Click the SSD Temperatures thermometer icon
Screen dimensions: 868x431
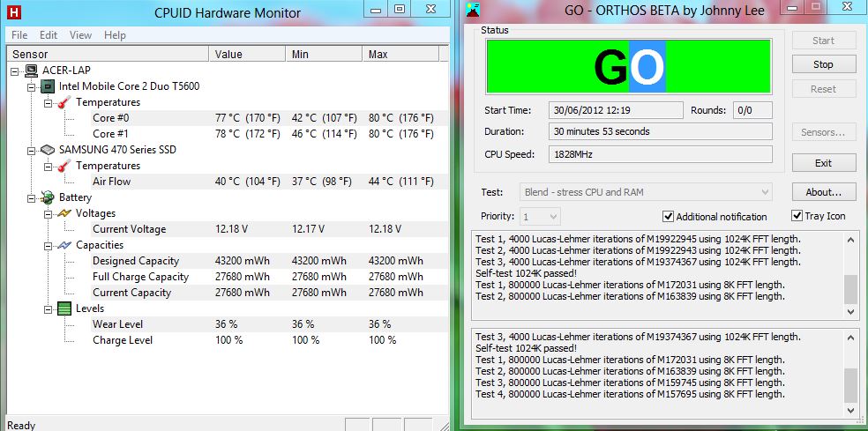64,166
